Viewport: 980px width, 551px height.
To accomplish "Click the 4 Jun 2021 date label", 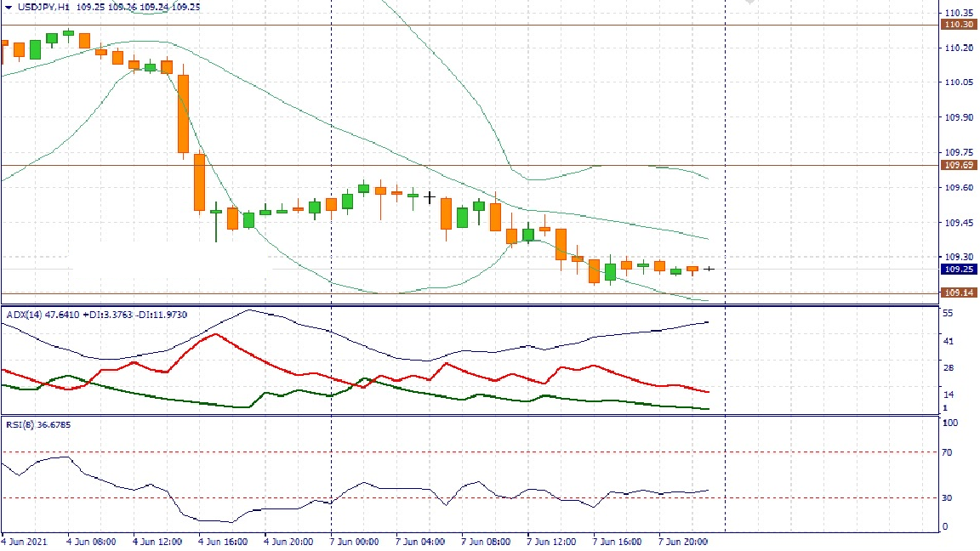I will 25,541.
